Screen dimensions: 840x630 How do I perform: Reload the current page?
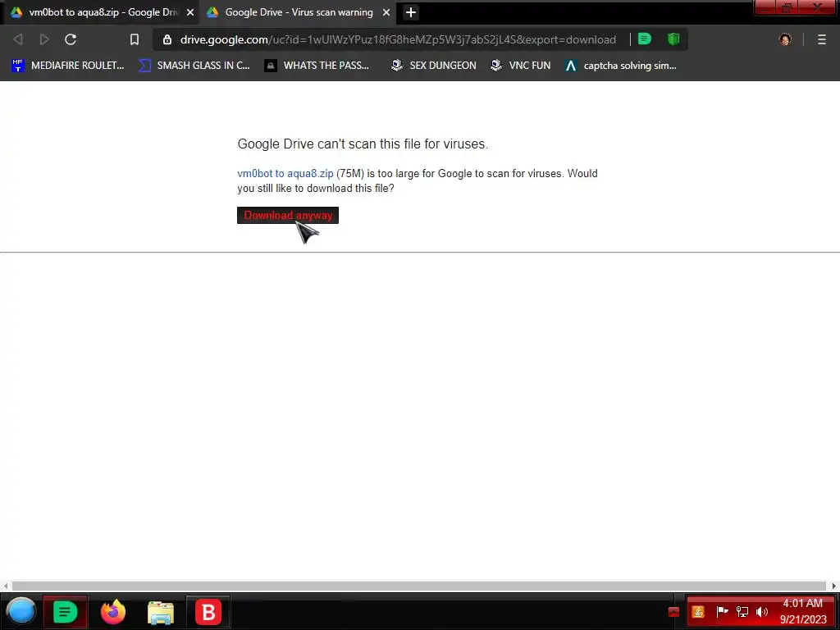[71, 39]
